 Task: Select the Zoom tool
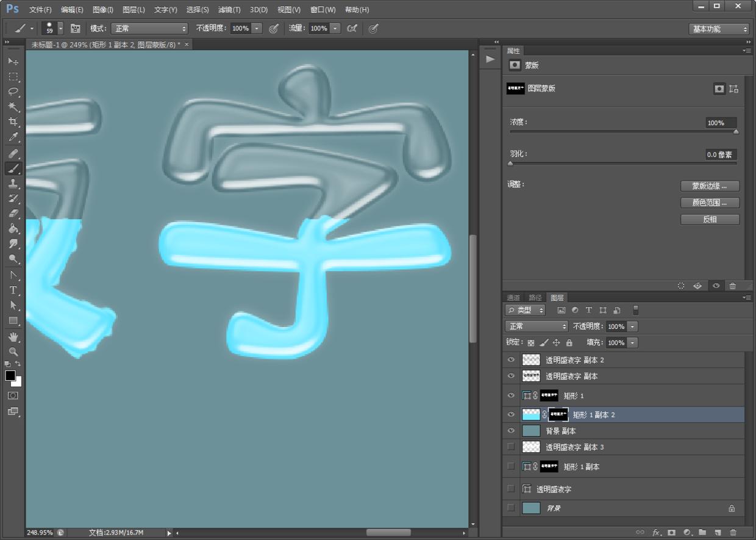(13, 352)
